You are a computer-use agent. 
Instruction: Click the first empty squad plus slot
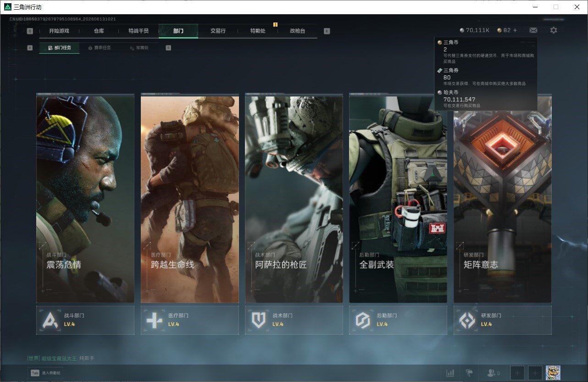pos(517,373)
